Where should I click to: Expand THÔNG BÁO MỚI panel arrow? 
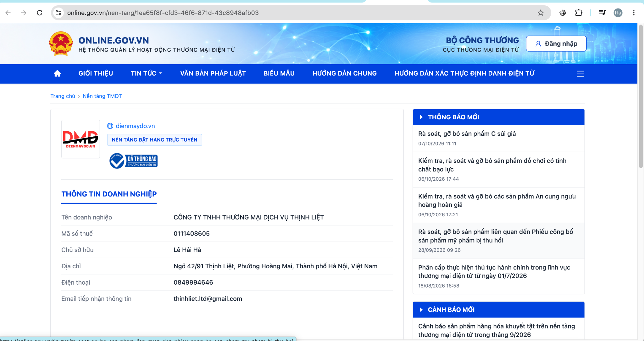pos(421,117)
